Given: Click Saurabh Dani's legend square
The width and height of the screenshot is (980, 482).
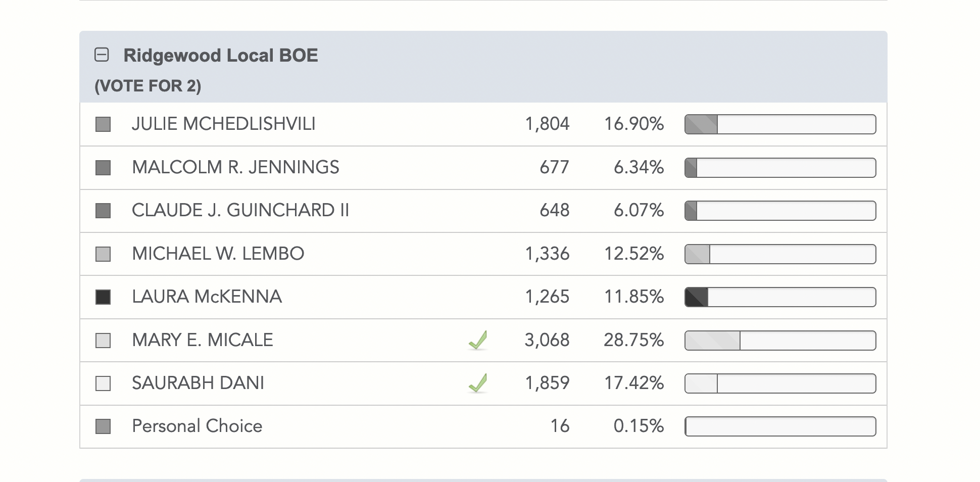Looking at the screenshot, I should click(103, 383).
